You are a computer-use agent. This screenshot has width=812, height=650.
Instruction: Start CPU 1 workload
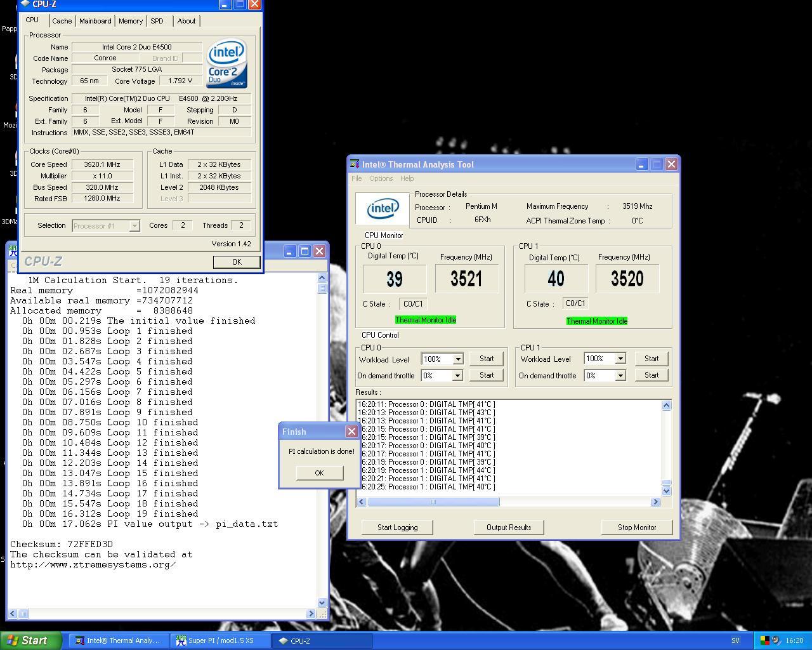pyautogui.click(x=652, y=359)
